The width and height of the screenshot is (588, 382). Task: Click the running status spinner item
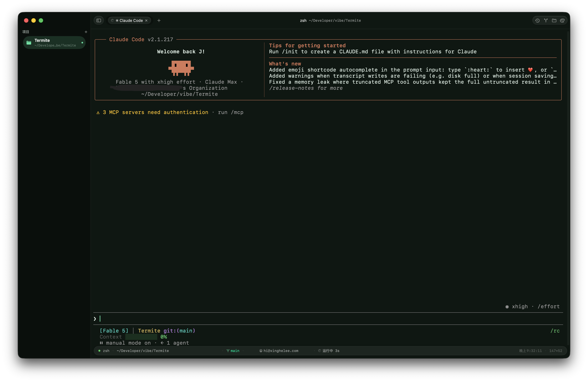[x=329, y=351]
